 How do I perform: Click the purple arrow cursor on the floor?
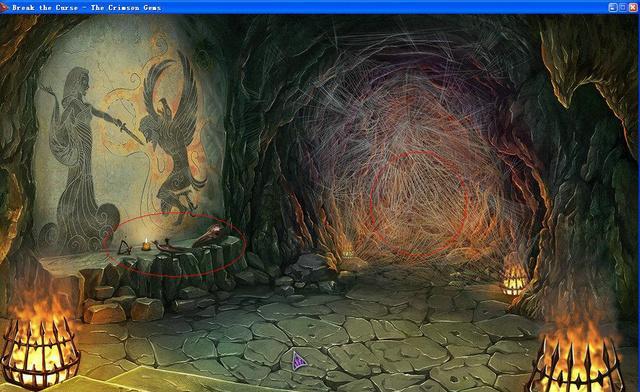(299, 361)
